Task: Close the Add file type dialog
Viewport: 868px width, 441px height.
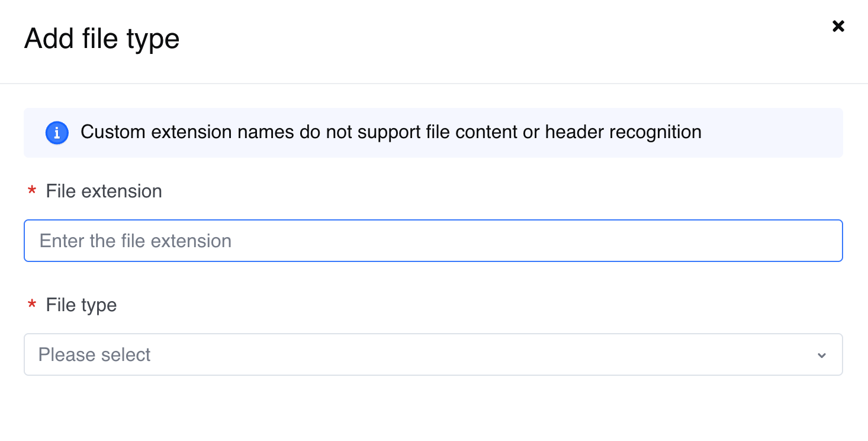Action: tap(838, 26)
